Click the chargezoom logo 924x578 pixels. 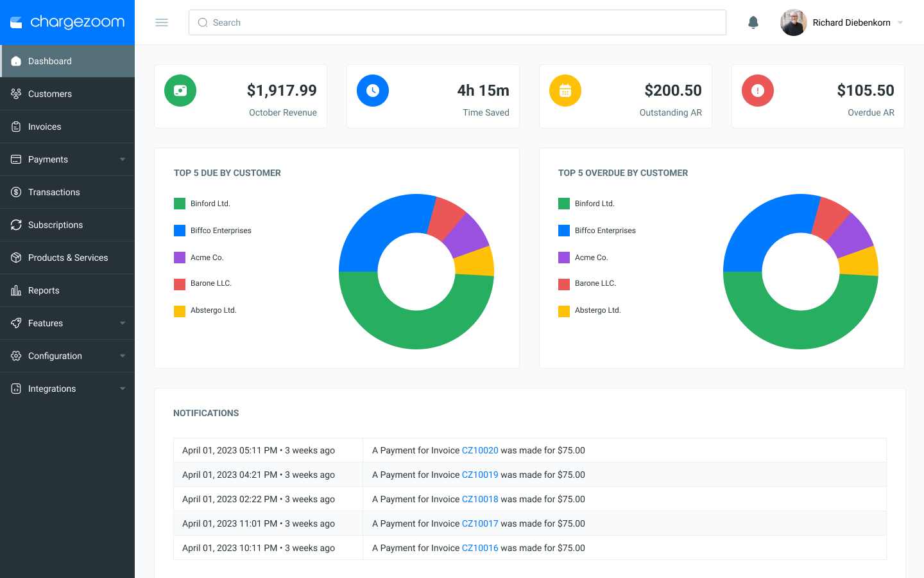(x=67, y=22)
